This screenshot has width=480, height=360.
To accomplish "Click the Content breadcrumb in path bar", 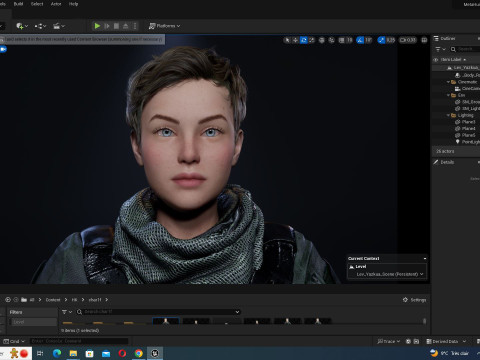I will (53, 300).
